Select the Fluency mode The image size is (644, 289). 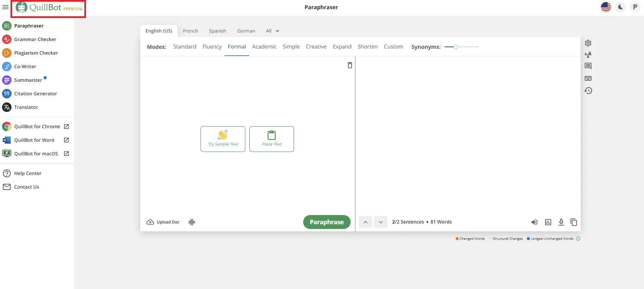pos(212,47)
